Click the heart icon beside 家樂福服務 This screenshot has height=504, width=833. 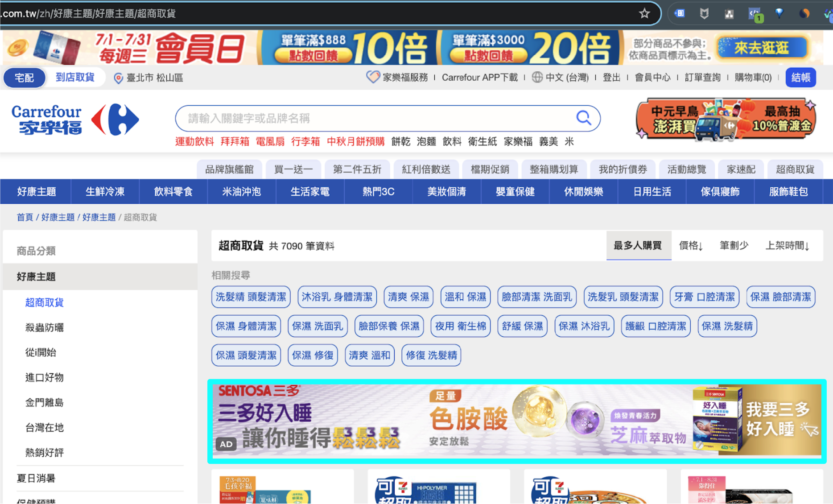[373, 77]
